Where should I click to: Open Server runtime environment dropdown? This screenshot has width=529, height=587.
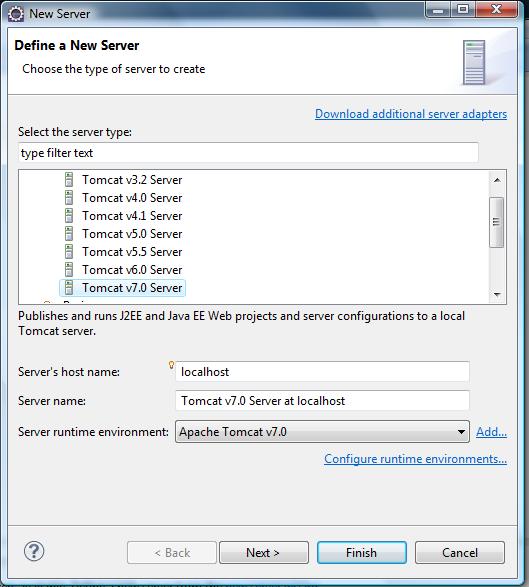[322, 432]
